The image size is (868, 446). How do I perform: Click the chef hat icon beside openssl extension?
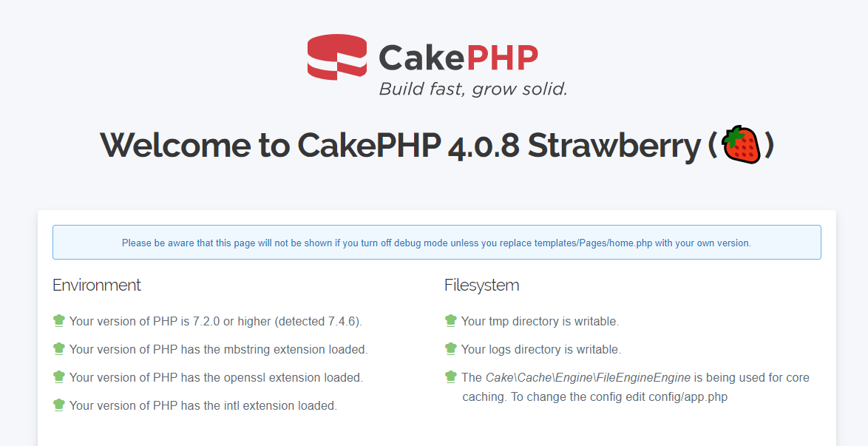[x=59, y=377]
